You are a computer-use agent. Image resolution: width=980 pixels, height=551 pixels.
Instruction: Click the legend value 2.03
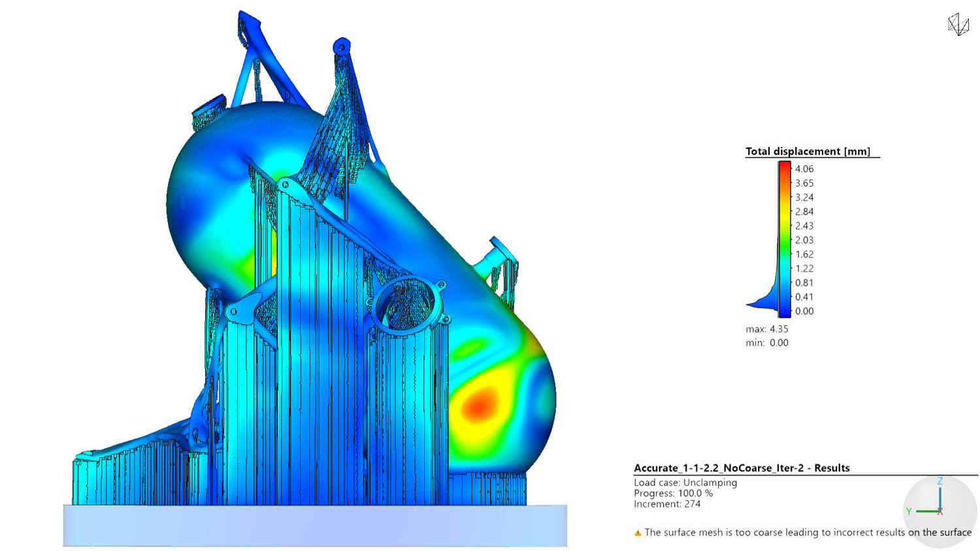coord(804,240)
